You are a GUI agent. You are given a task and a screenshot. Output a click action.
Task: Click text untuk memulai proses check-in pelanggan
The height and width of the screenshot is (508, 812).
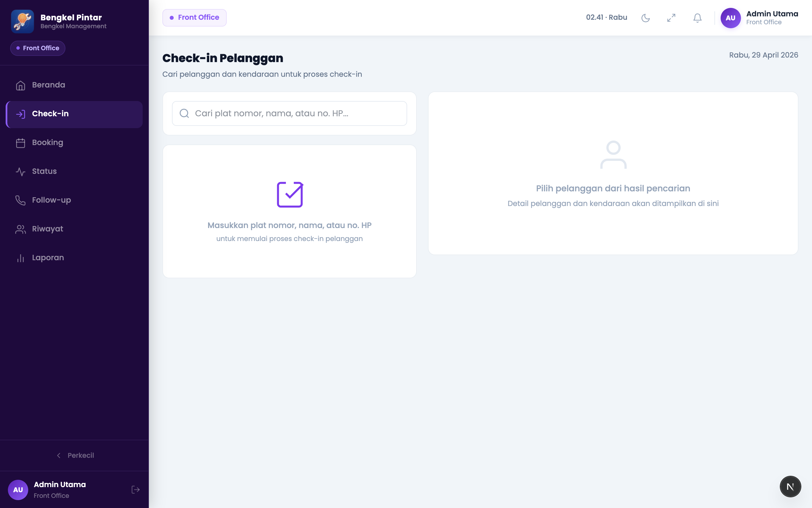click(289, 239)
